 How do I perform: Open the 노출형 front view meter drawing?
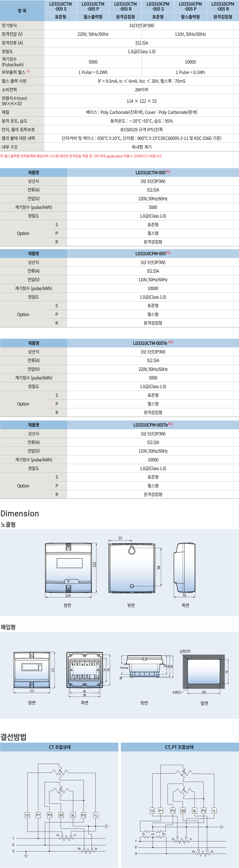tap(68, 568)
